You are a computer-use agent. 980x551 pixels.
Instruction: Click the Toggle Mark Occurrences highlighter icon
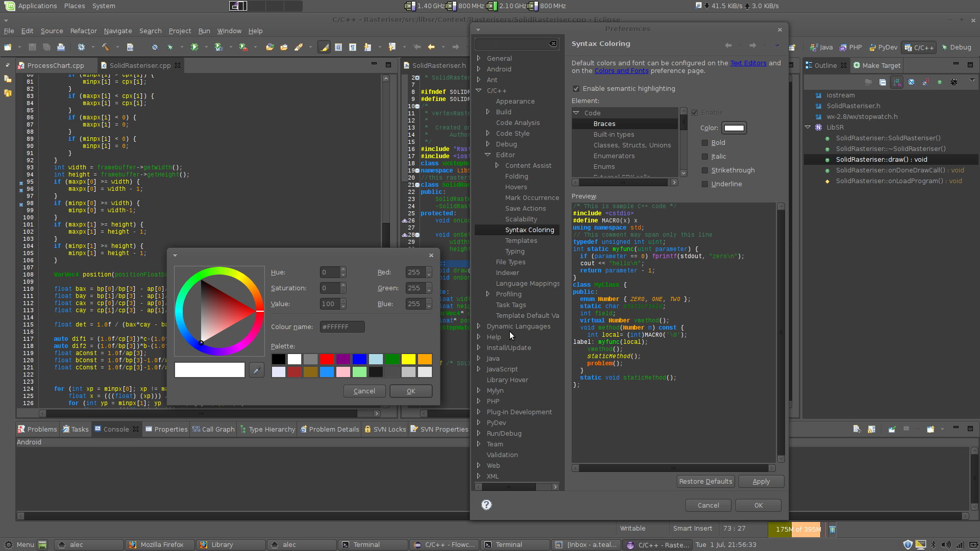324,47
